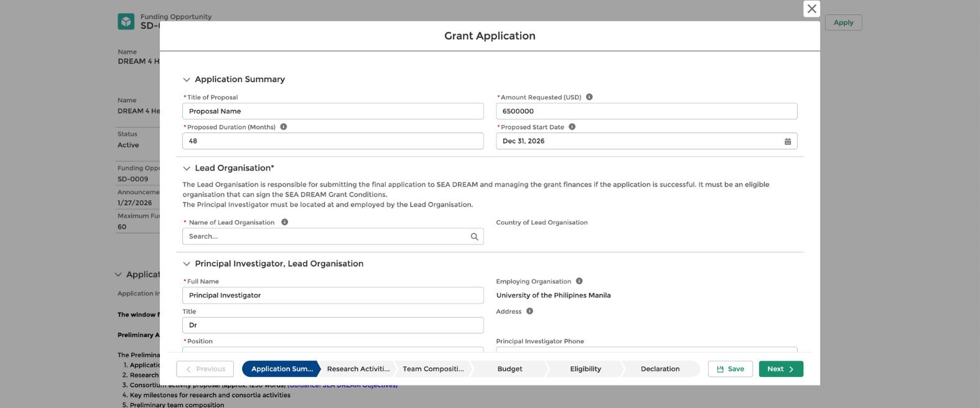This screenshot has height=408, width=980.
Task: Click the search magnifier in organisation lookup
Action: coord(474,236)
